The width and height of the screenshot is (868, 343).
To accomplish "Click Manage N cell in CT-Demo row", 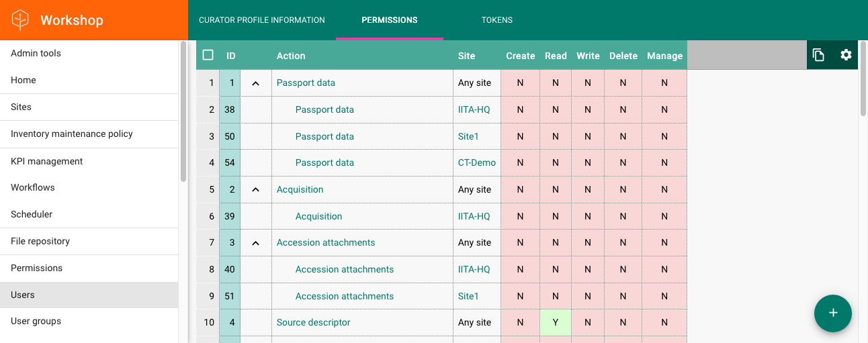I will [664, 162].
